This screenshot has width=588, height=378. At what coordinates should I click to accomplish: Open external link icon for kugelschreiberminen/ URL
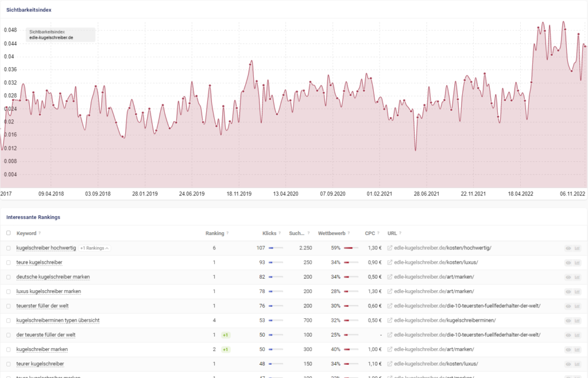tap(390, 320)
